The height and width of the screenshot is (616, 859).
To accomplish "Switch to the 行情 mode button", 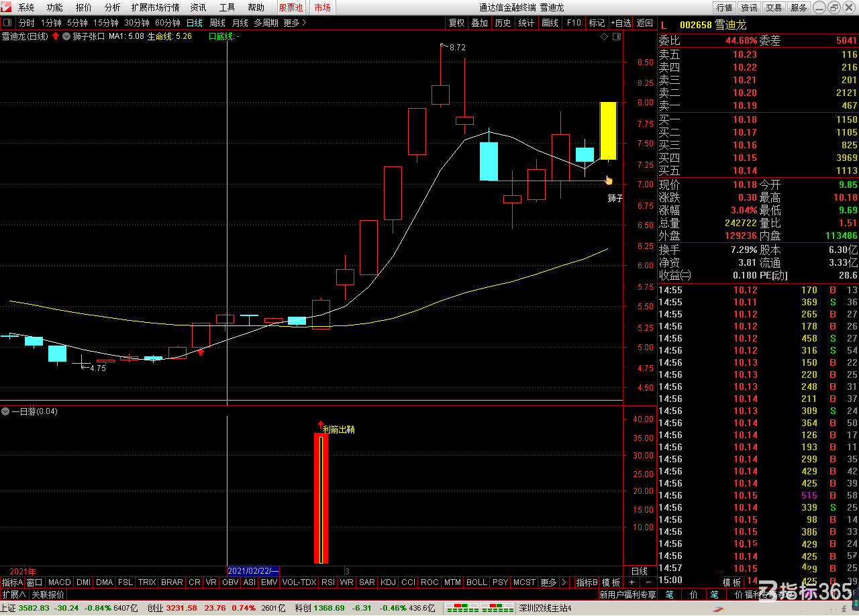I will 724,7.
